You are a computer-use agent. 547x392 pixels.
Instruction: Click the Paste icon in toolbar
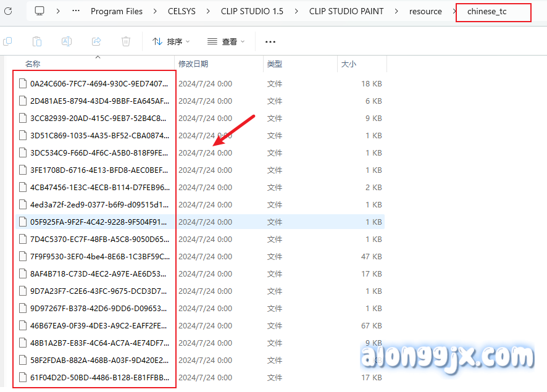(37, 41)
